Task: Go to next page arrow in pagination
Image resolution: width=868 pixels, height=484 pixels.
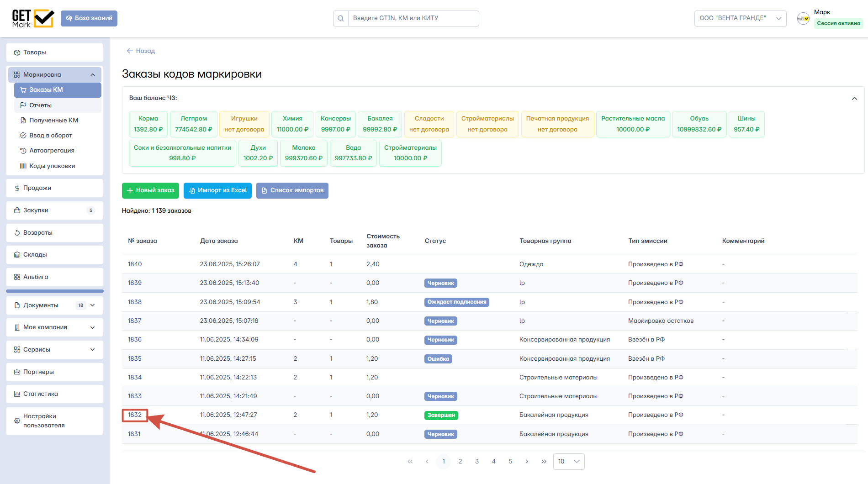Action: coord(527,461)
